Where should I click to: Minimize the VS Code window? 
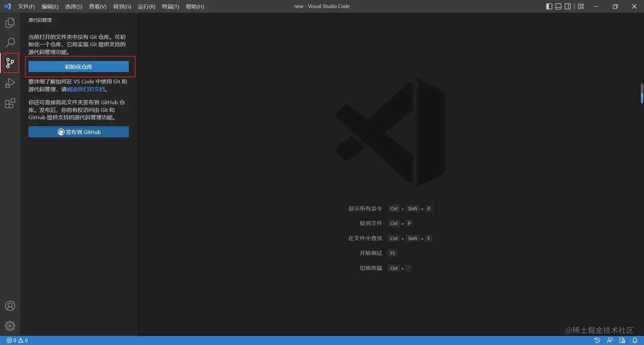595,6
